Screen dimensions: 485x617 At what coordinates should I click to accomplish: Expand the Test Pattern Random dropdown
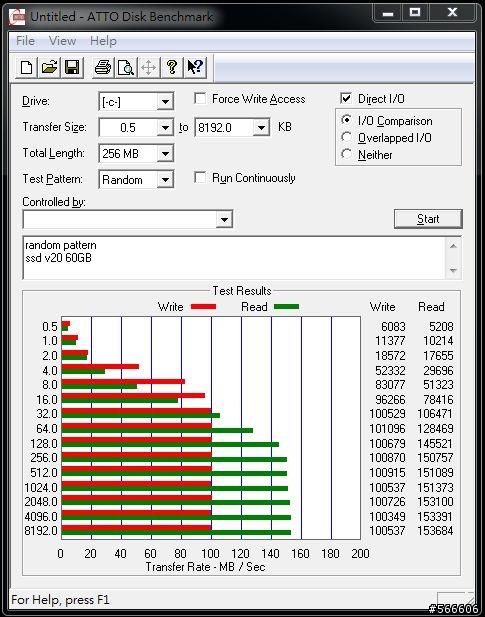click(165, 180)
